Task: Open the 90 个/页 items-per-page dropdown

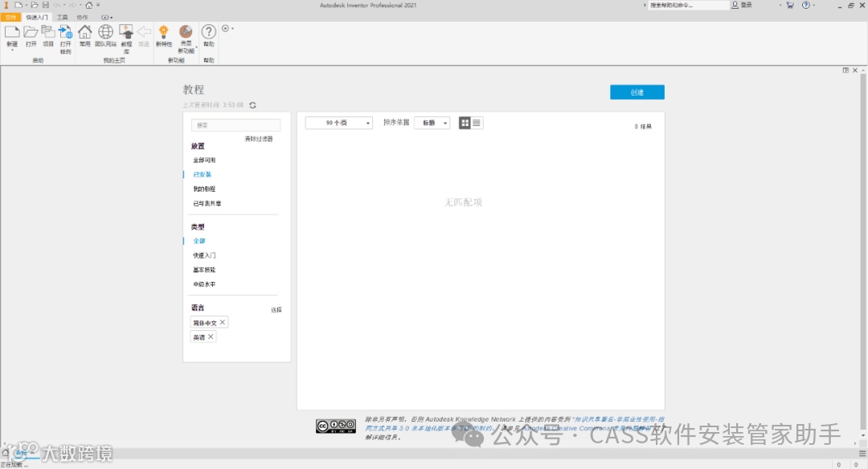Action: pyautogui.click(x=339, y=123)
